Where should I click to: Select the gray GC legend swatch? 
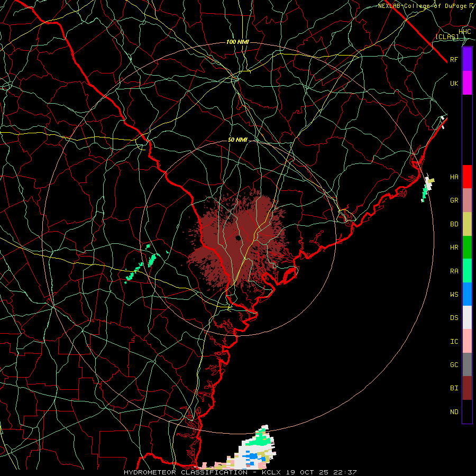tap(467, 364)
